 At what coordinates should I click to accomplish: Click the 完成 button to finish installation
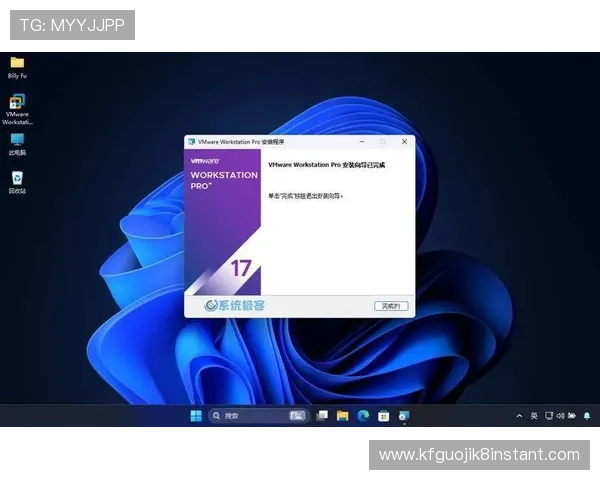click(x=390, y=305)
